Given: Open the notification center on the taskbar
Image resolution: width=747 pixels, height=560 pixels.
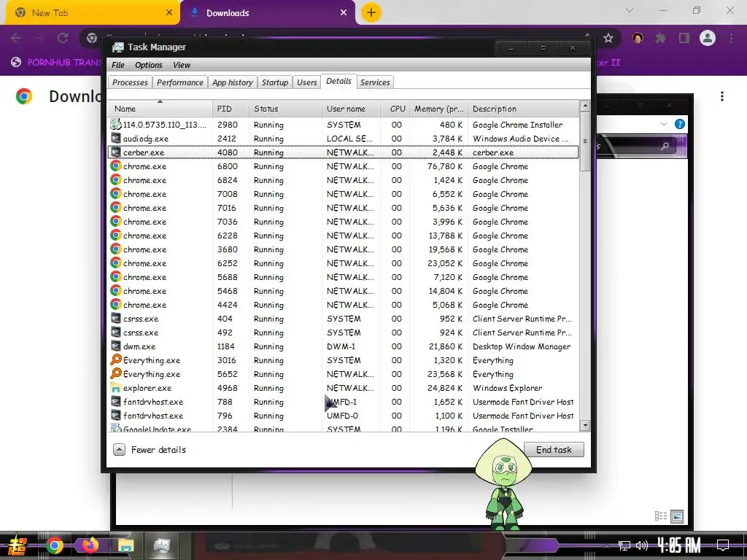Looking at the screenshot, I should [723, 545].
